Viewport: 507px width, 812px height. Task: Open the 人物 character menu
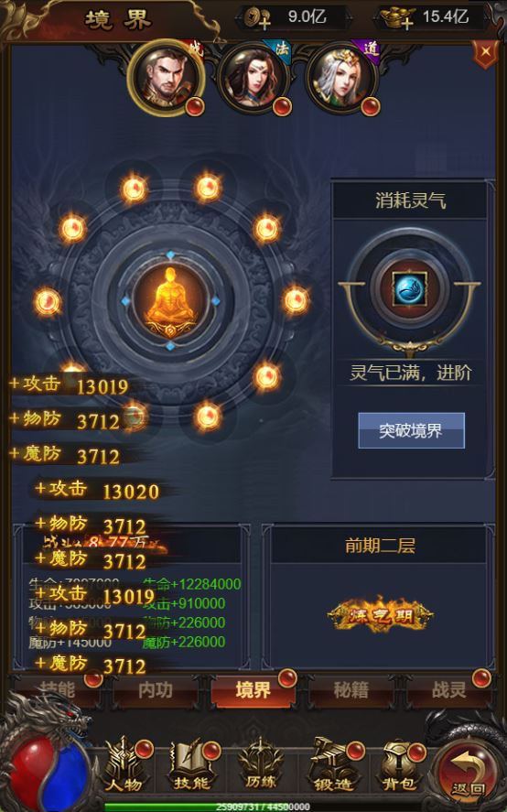[126, 766]
